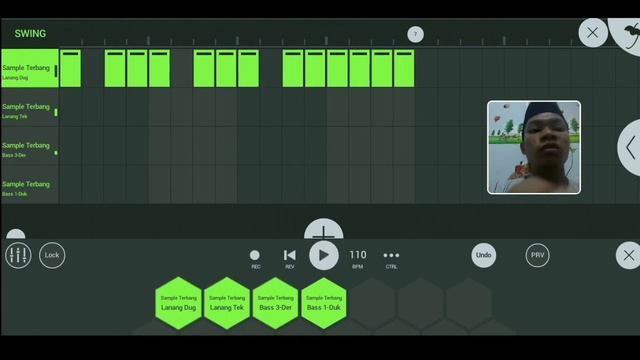Adjust the Lanang Dug channel level bar
This screenshot has height=360, width=640.
tap(56, 71)
